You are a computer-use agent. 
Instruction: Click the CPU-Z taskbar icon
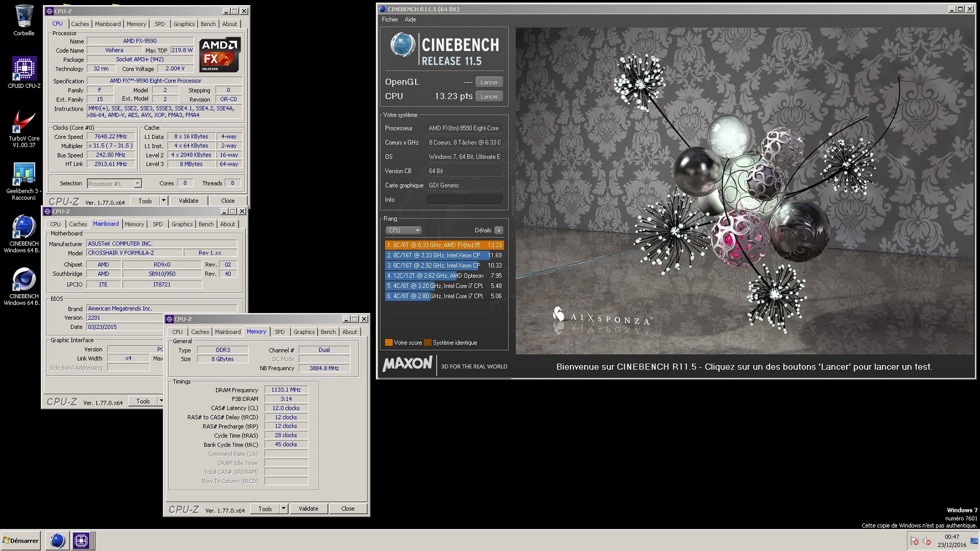click(81, 541)
